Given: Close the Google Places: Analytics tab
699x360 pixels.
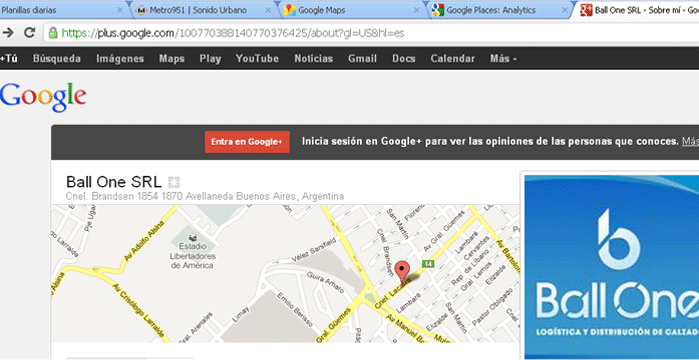Looking at the screenshot, I should pos(564,10).
